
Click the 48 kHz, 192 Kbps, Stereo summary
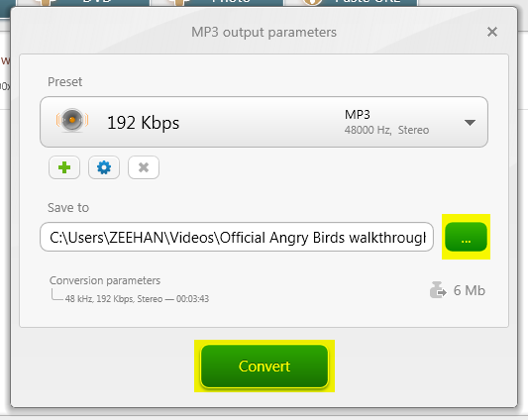point(114,299)
